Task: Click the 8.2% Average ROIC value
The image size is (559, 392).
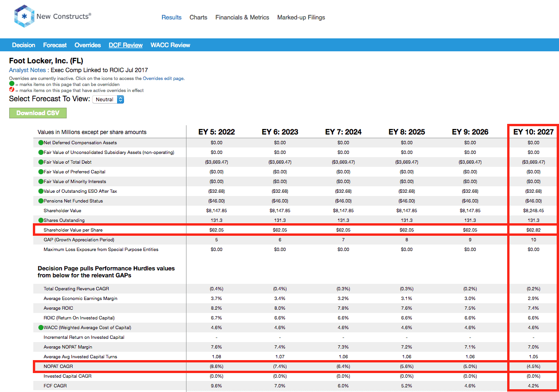Action: [x=217, y=308]
